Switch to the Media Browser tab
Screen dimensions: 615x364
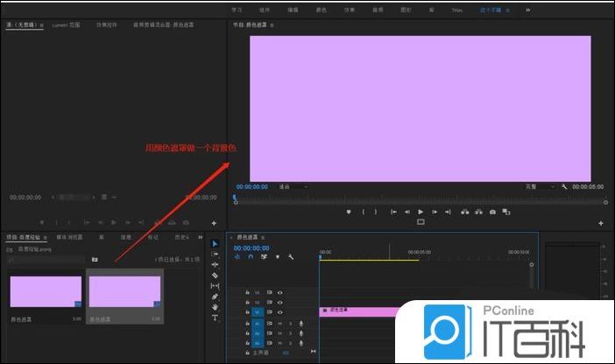coord(69,237)
